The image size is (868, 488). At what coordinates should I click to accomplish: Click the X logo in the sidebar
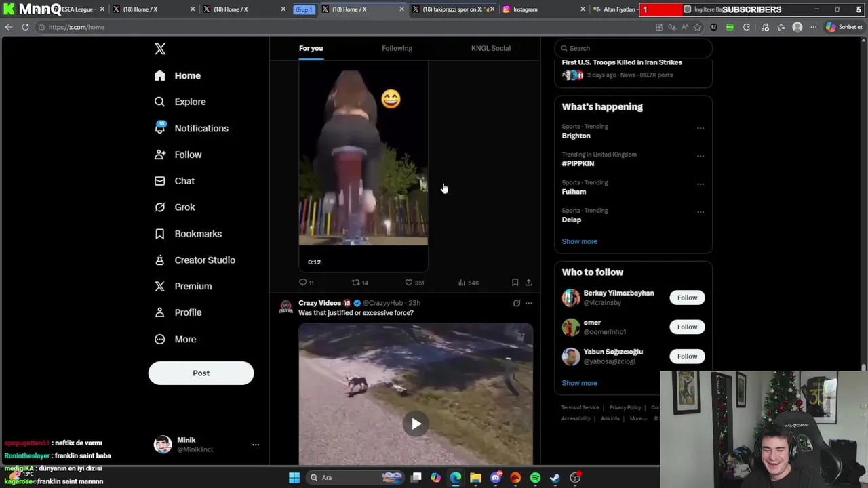coord(160,49)
